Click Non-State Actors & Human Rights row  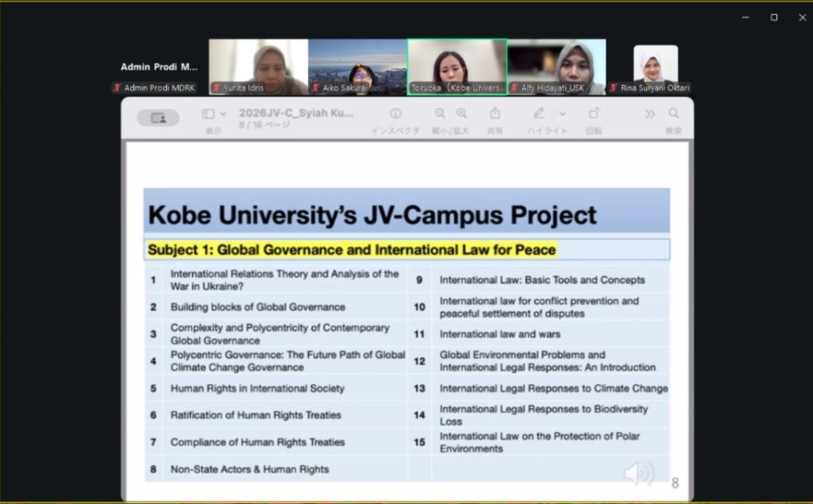[x=249, y=469]
